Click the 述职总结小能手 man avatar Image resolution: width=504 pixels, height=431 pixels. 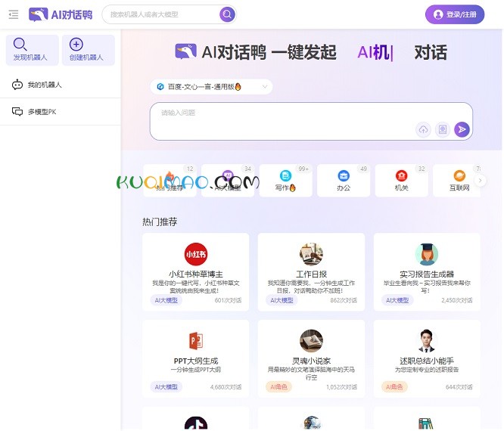427,341
